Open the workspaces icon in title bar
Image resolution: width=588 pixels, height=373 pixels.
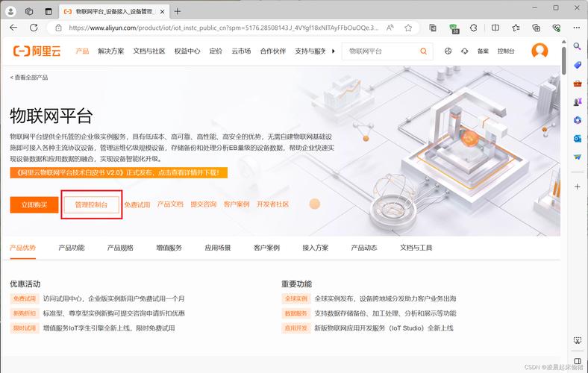29,12
